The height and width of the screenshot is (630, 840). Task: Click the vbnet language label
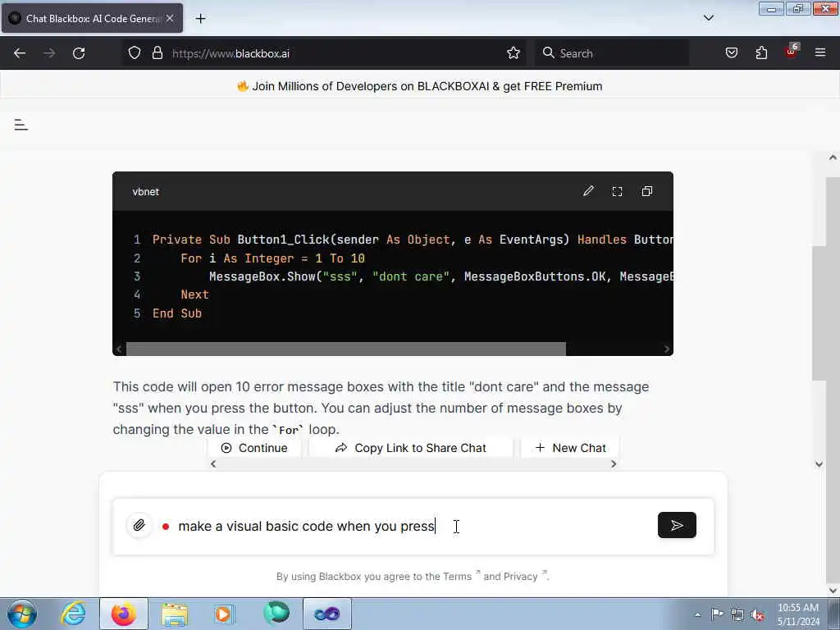pos(146,192)
